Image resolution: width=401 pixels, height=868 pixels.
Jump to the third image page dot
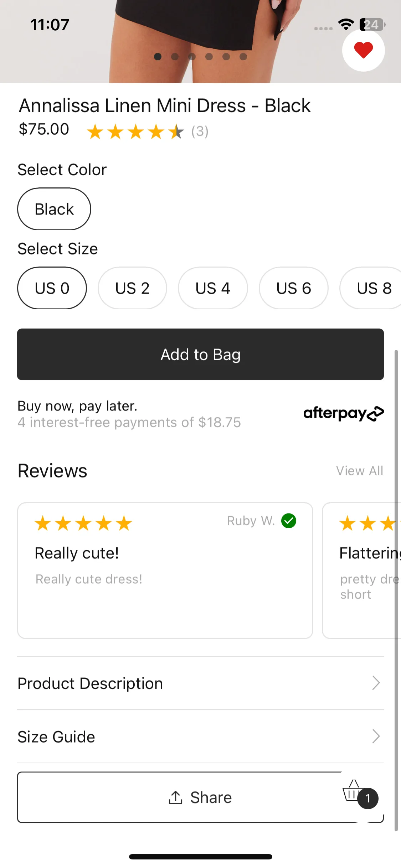pyautogui.click(x=192, y=57)
